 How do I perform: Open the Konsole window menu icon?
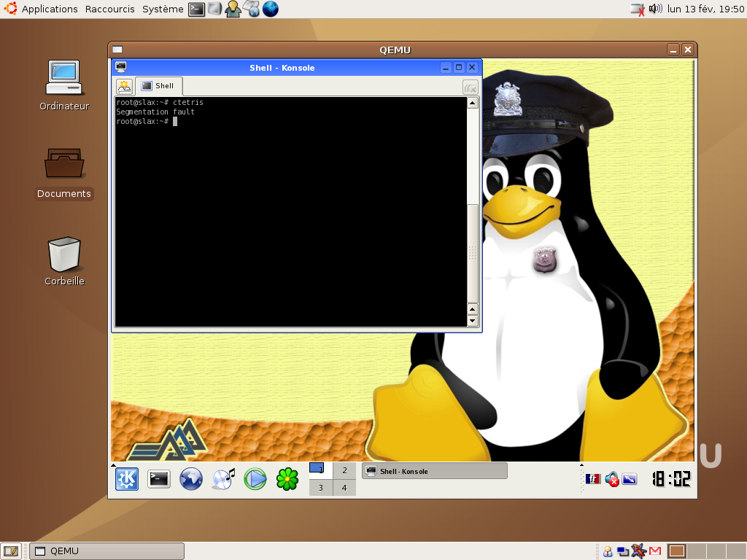121,67
